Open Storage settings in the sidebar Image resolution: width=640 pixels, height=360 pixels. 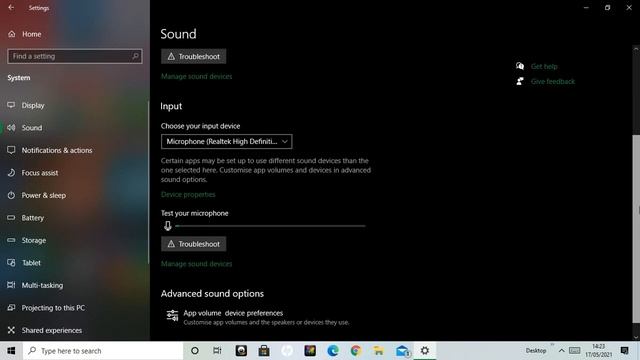click(33, 240)
